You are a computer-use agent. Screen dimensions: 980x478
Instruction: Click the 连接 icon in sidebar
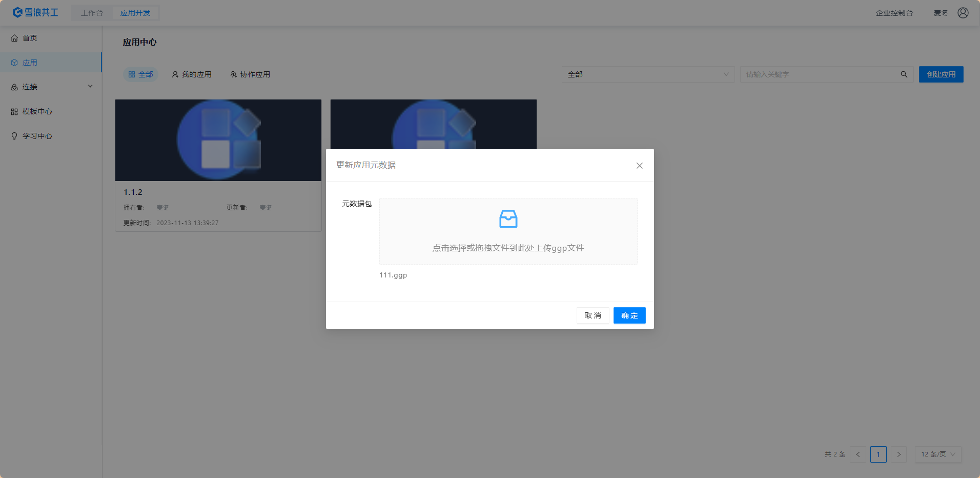(14, 87)
